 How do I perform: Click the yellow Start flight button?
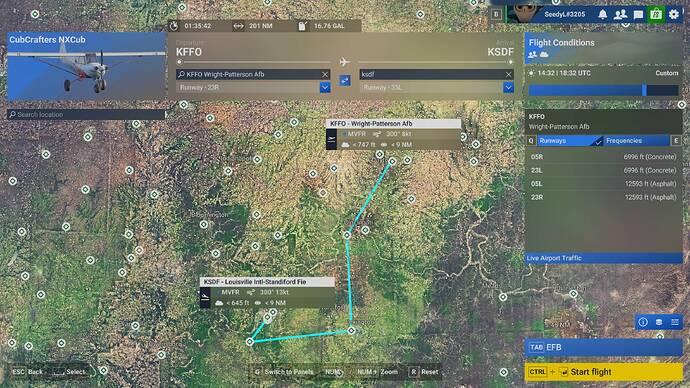(x=603, y=372)
